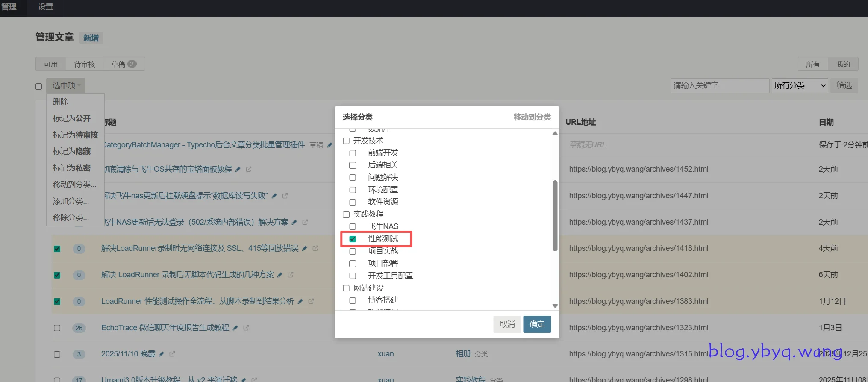Open the 选中项 bulk actions dropdown
868x382 pixels.
(66, 85)
